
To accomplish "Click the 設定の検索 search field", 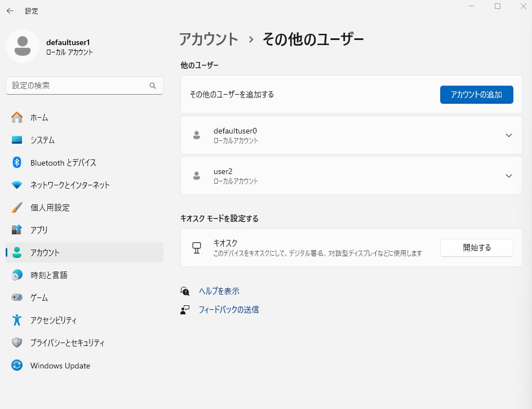I will click(x=79, y=86).
